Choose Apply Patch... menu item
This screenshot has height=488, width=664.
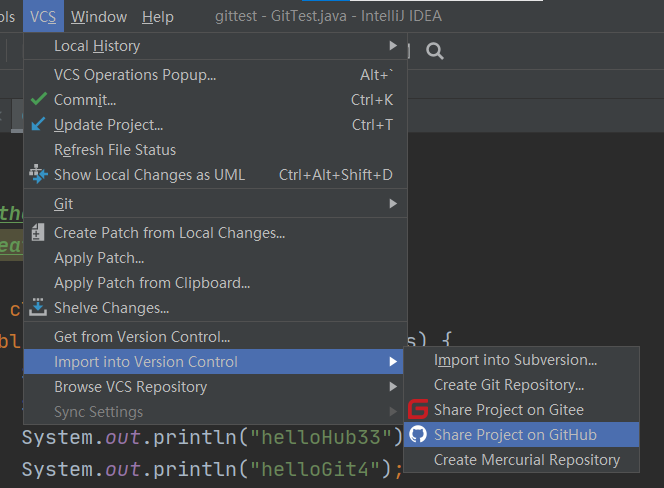(x=216, y=258)
